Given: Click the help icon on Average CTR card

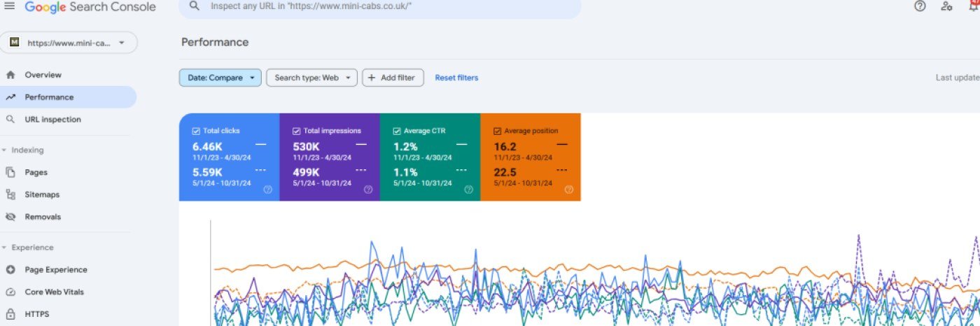Looking at the screenshot, I should point(468,190).
